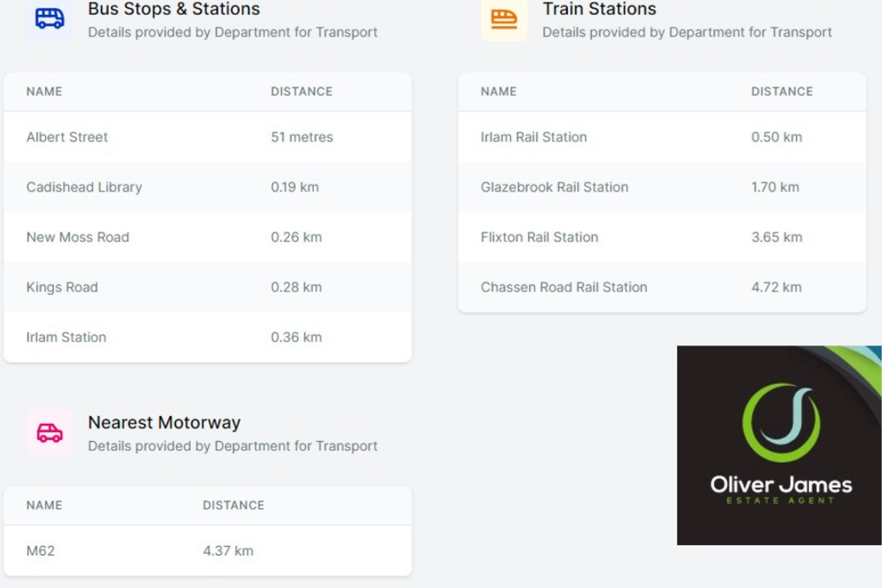Click NAME column header in train table
Screen dimensions: 882x588
click(498, 92)
